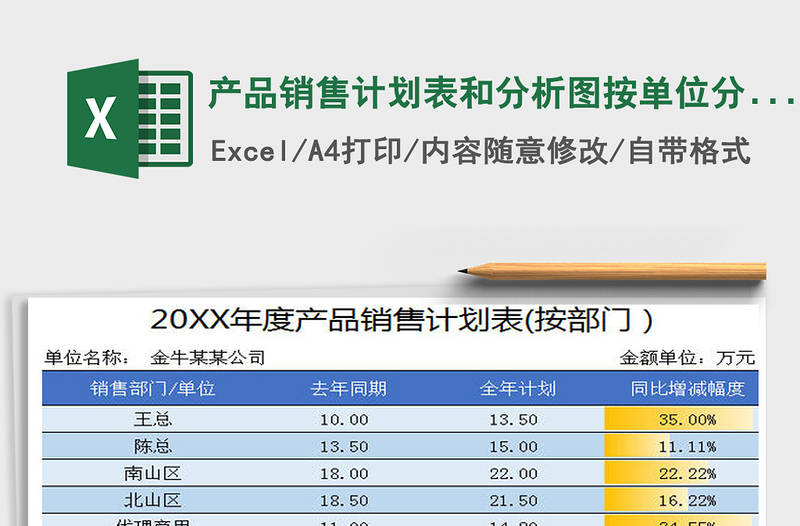The width and height of the screenshot is (800, 526).
Task: Click the 陈总 row name cell
Action: (x=153, y=446)
